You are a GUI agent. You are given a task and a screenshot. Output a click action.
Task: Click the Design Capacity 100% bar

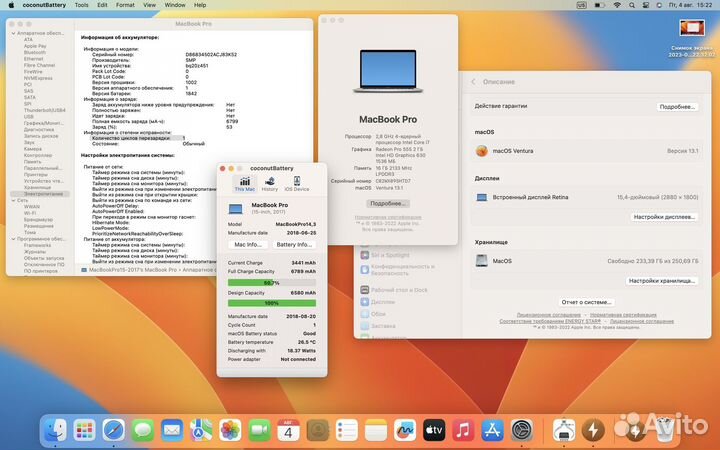[272, 303]
